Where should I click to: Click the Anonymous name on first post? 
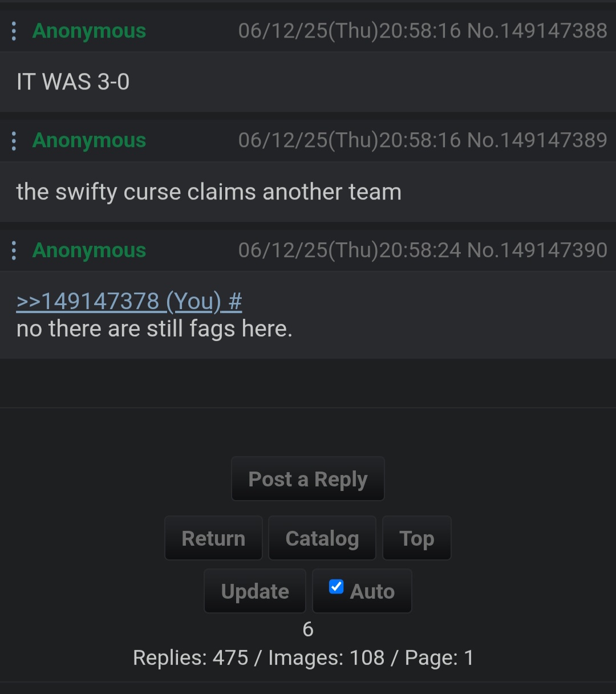coord(90,31)
